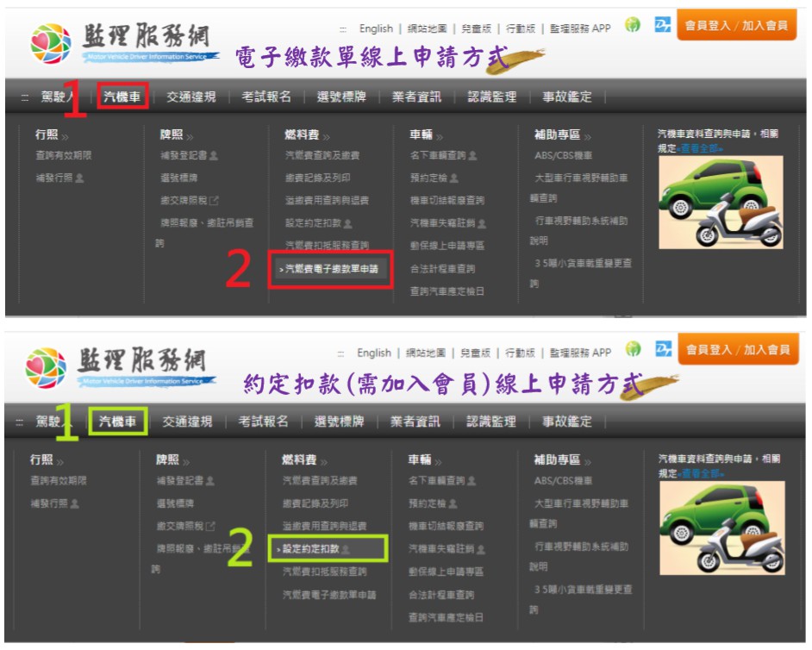The image size is (812, 650).
Task: Open 設定約定扣款 highlighted in green box
Action: pos(328,548)
